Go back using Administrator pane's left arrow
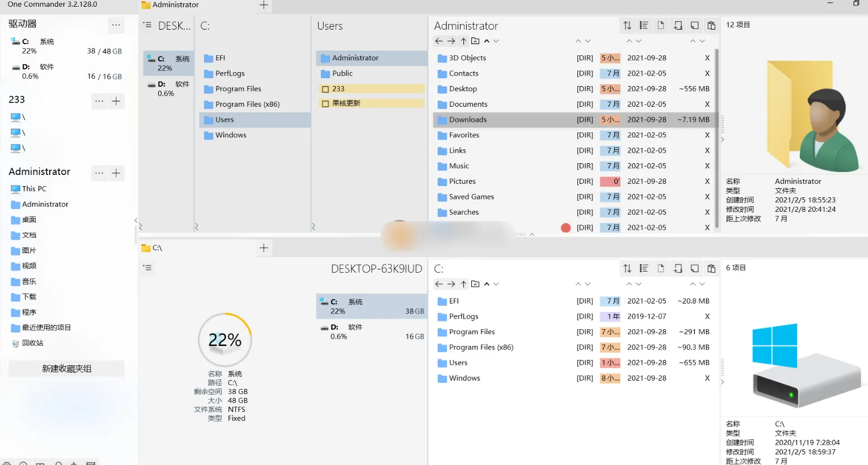The width and height of the screenshot is (868, 465). tap(439, 41)
